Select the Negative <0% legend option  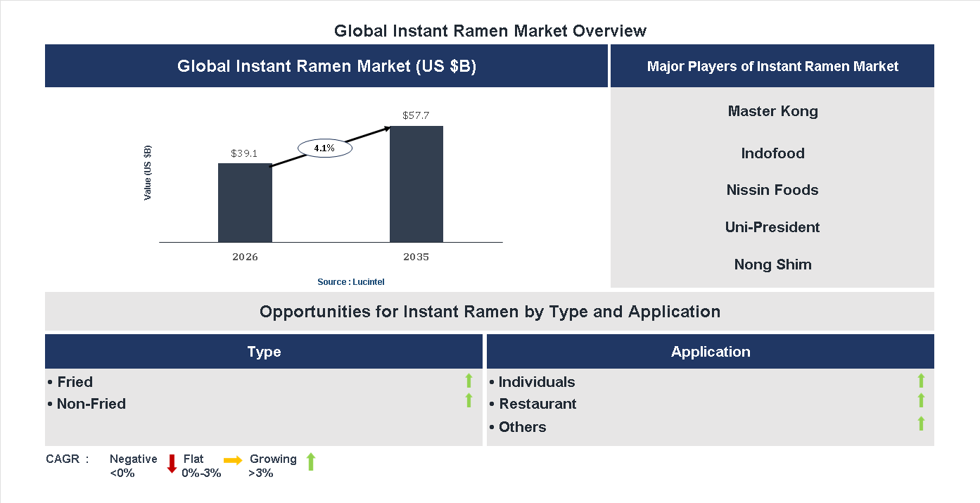point(133,465)
